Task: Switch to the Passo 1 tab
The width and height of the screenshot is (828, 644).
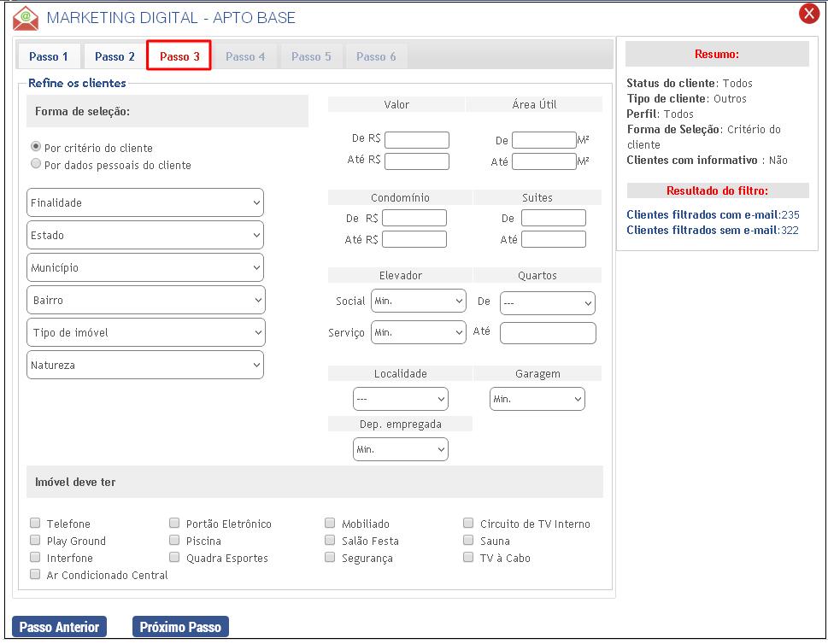Action: 49,57
